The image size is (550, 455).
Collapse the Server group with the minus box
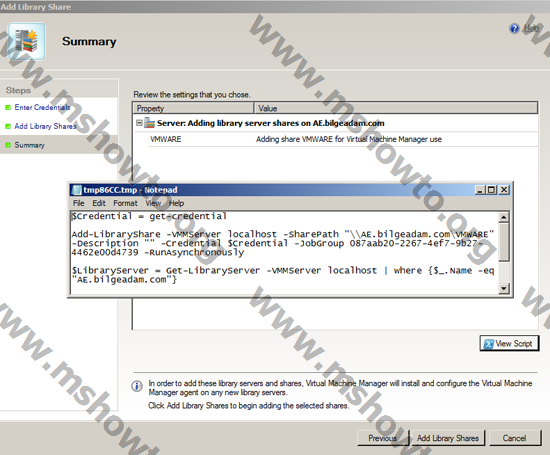coord(139,123)
